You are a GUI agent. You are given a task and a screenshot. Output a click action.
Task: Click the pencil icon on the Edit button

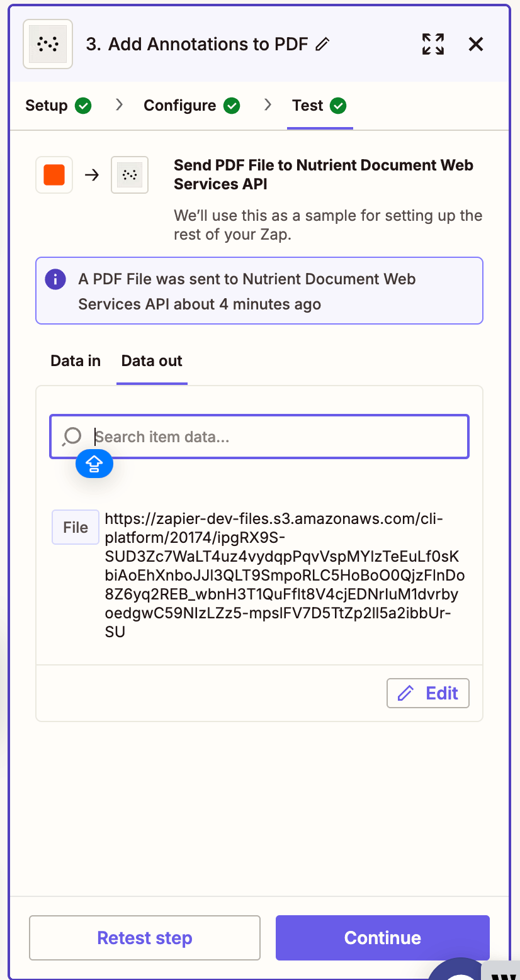pyautogui.click(x=406, y=693)
